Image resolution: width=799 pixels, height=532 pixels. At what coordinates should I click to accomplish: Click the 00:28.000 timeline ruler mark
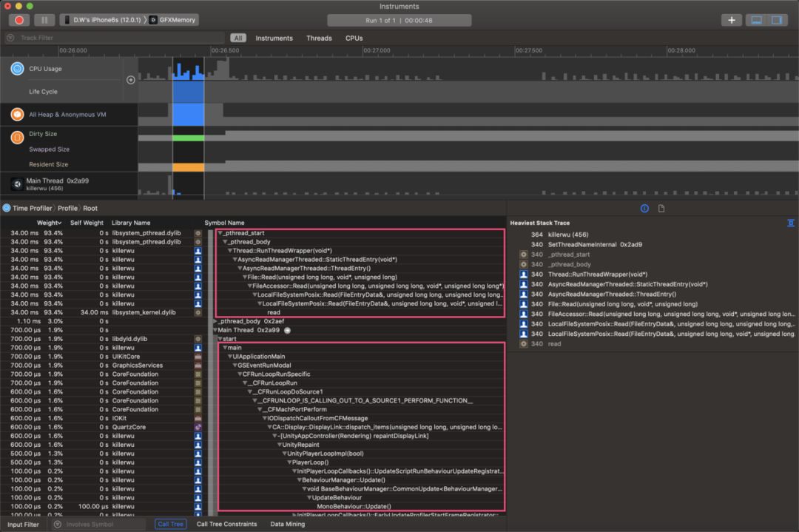pos(681,50)
